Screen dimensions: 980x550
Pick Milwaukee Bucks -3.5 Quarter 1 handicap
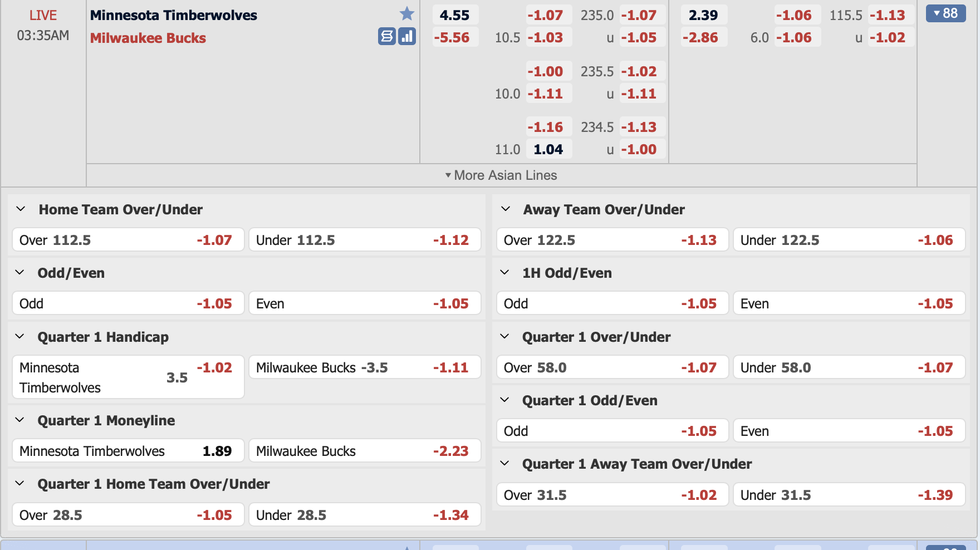[x=364, y=367]
